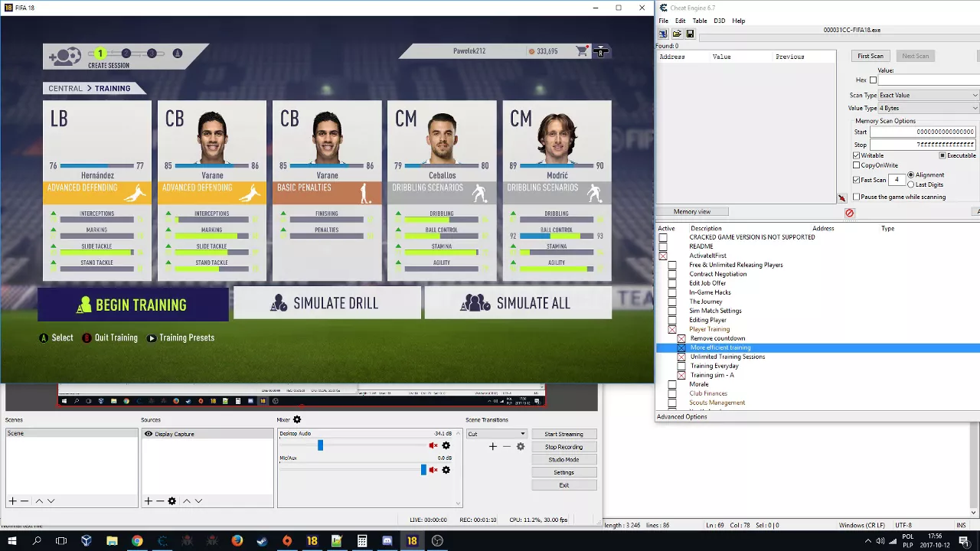Image resolution: width=980 pixels, height=551 pixels.
Task: Open the Value Type dropdown
Action: click(x=928, y=108)
